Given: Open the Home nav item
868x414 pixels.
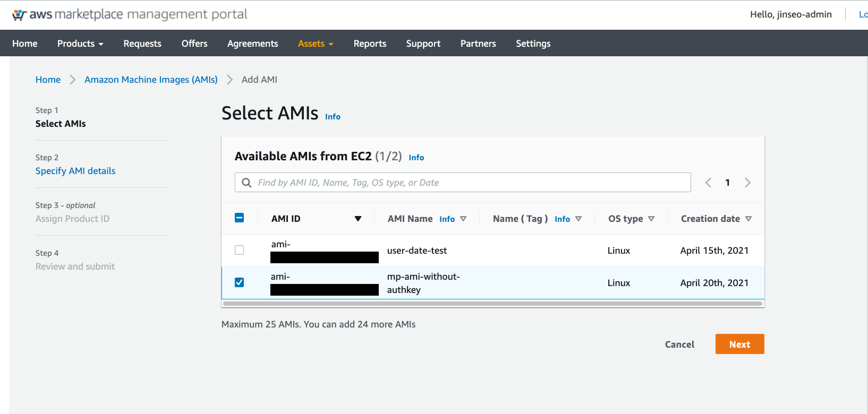Looking at the screenshot, I should pos(25,44).
